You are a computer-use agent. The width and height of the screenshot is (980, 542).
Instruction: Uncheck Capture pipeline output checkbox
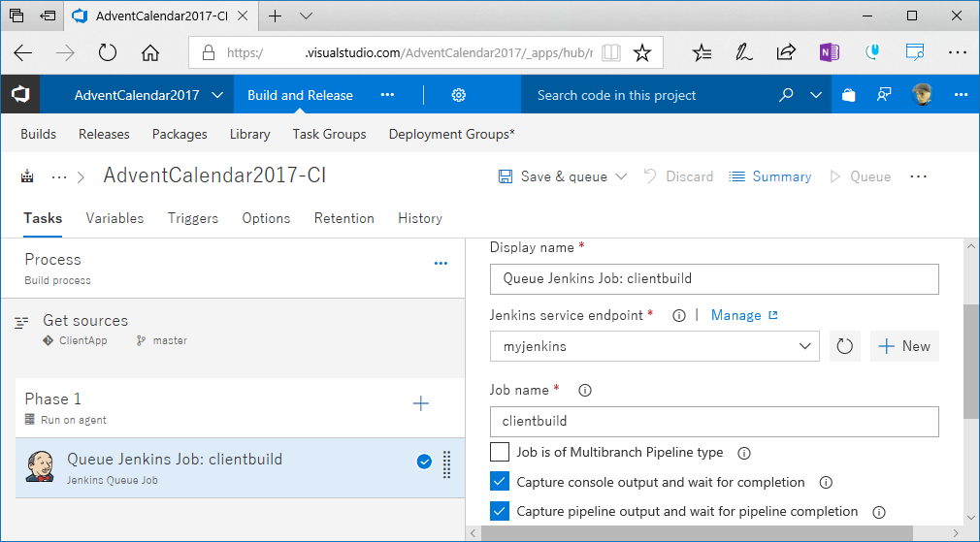500,511
